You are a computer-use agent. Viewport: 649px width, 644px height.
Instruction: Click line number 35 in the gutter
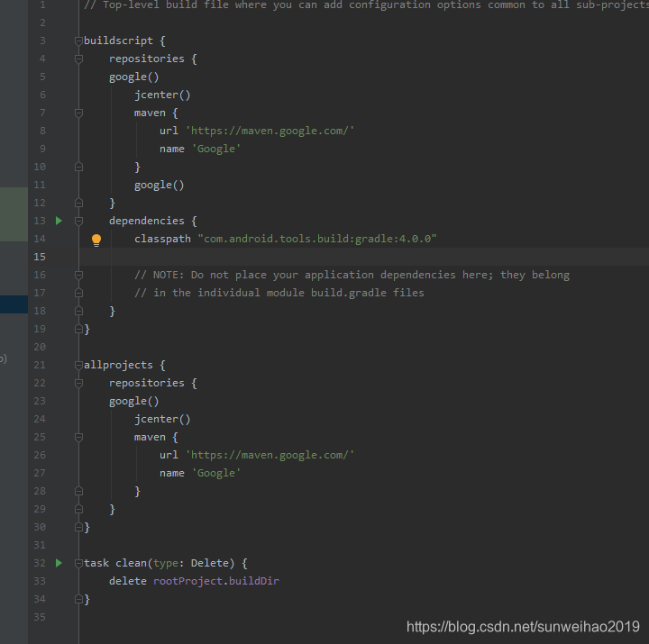coord(40,617)
